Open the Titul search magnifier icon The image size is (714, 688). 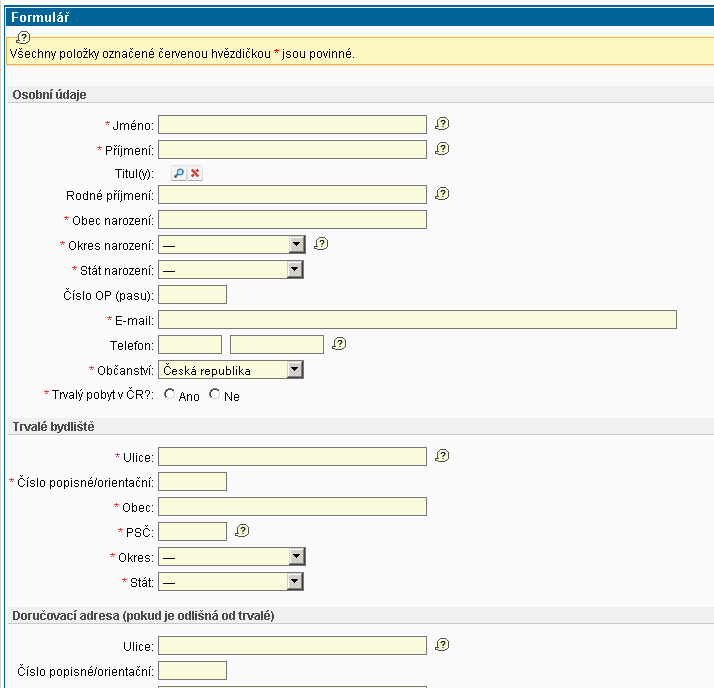(x=179, y=173)
